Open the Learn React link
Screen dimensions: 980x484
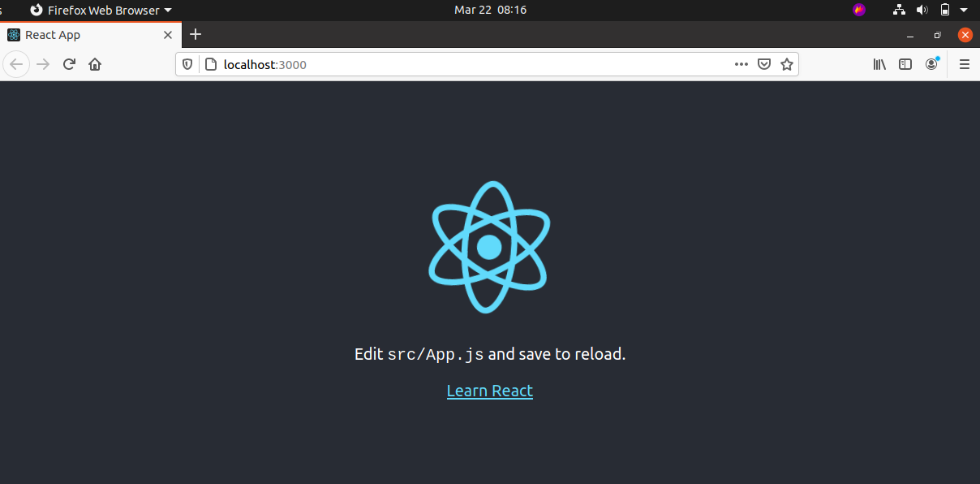click(490, 391)
